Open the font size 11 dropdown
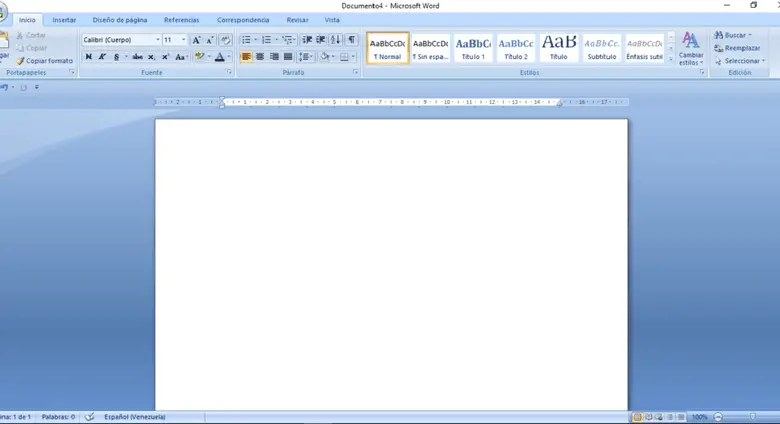The image size is (780, 424). pos(184,40)
